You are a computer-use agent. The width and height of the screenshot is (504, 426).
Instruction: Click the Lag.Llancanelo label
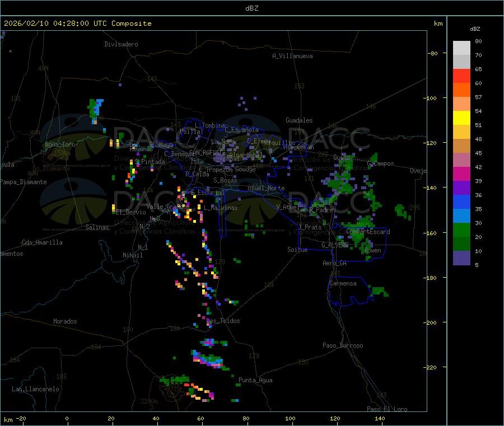pos(35,389)
